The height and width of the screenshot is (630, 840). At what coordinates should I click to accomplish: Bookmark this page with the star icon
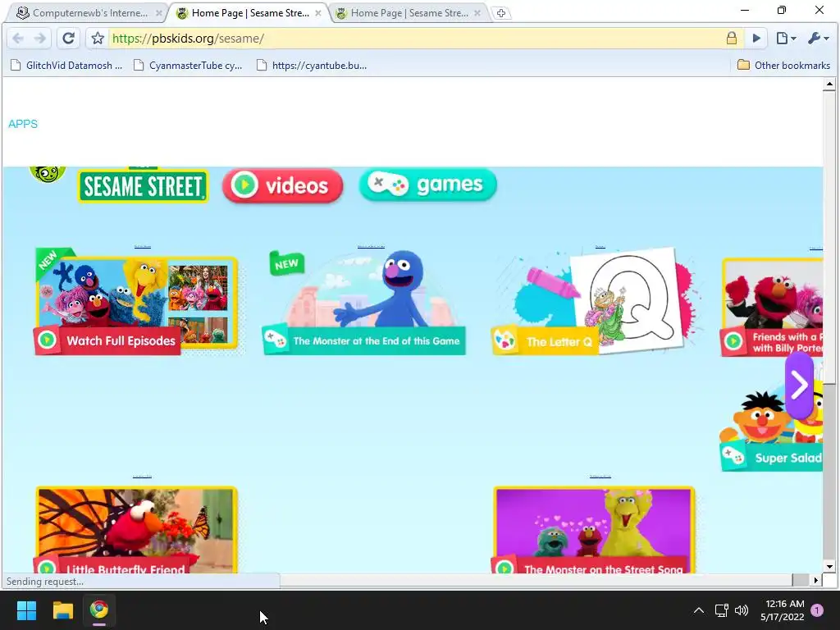click(x=98, y=39)
